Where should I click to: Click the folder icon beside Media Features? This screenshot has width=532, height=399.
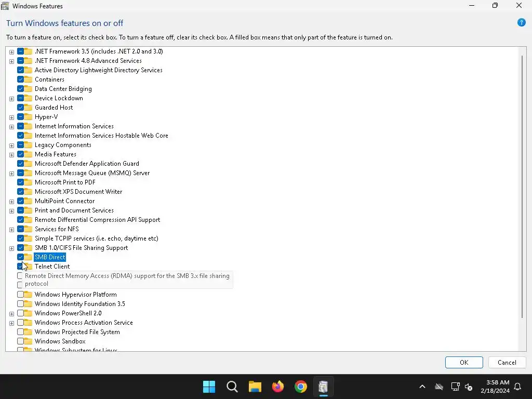(x=28, y=154)
